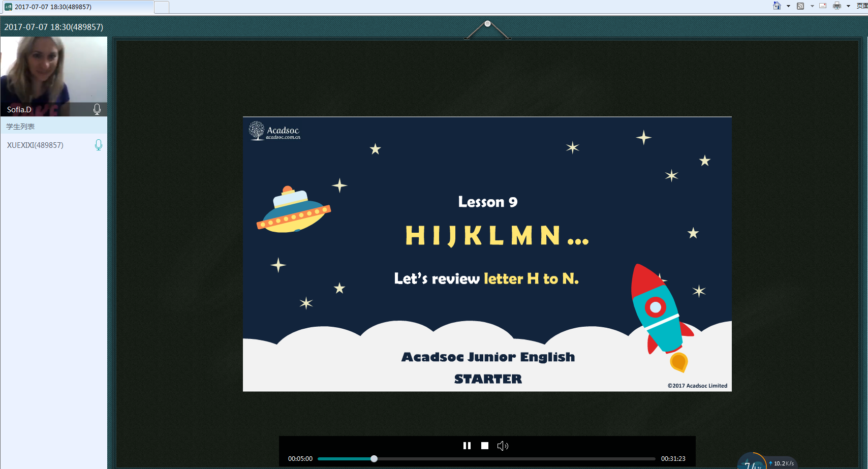The width and height of the screenshot is (868, 469).
Task: Click the Lesson 9 slide on the whiteboard
Action: click(x=487, y=254)
